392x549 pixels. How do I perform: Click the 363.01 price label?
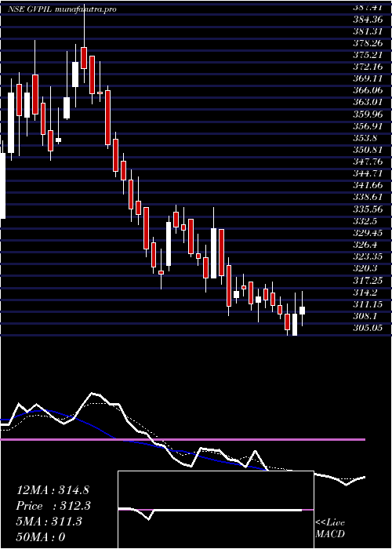tap(366, 102)
